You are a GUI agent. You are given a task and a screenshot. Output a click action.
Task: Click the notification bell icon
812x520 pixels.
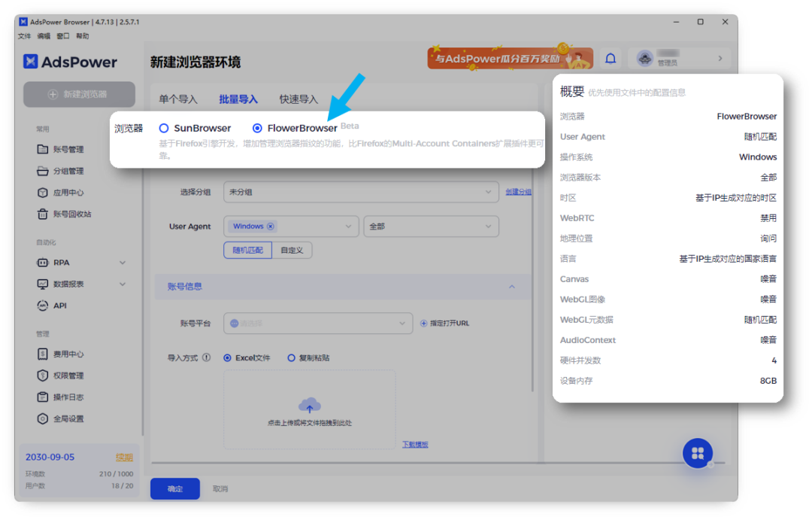[611, 59]
